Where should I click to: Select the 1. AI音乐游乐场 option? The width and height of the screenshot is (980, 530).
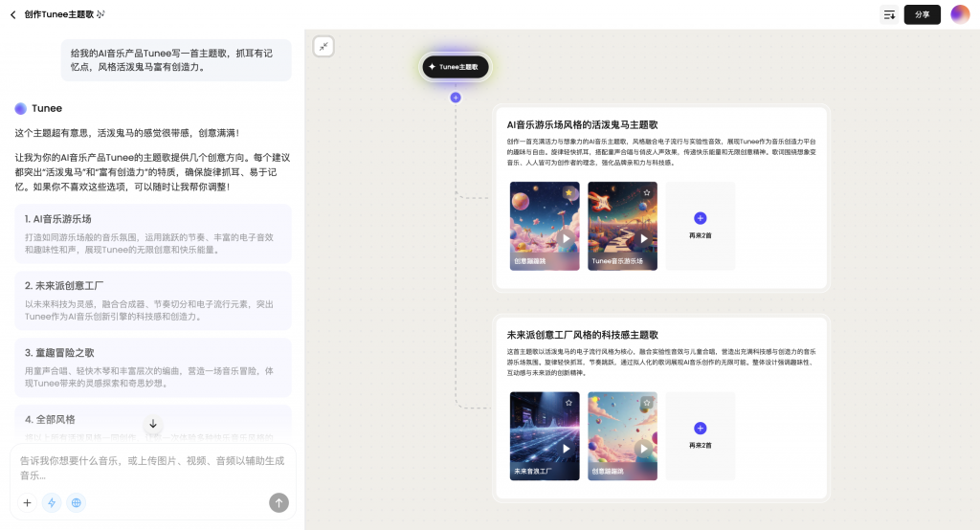(153, 233)
